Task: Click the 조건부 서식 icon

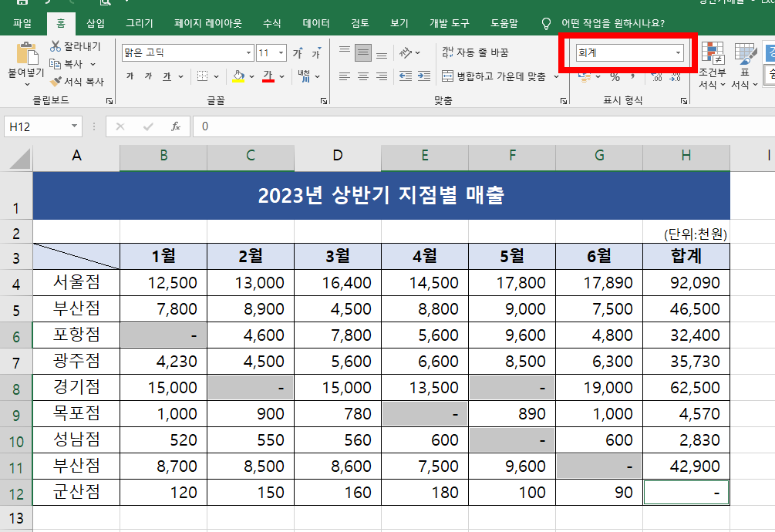Action: (x=713, y=53)
